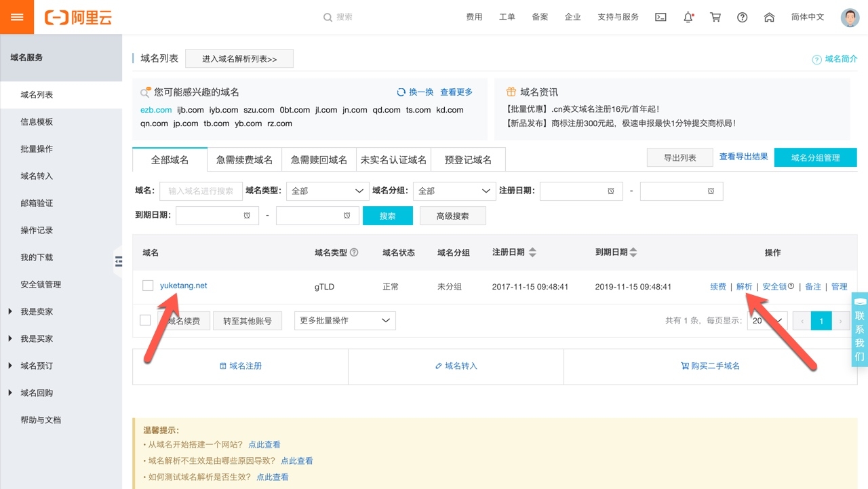Check the yuketang.net domain checkbox
The image size is (868, 489).
148,286
